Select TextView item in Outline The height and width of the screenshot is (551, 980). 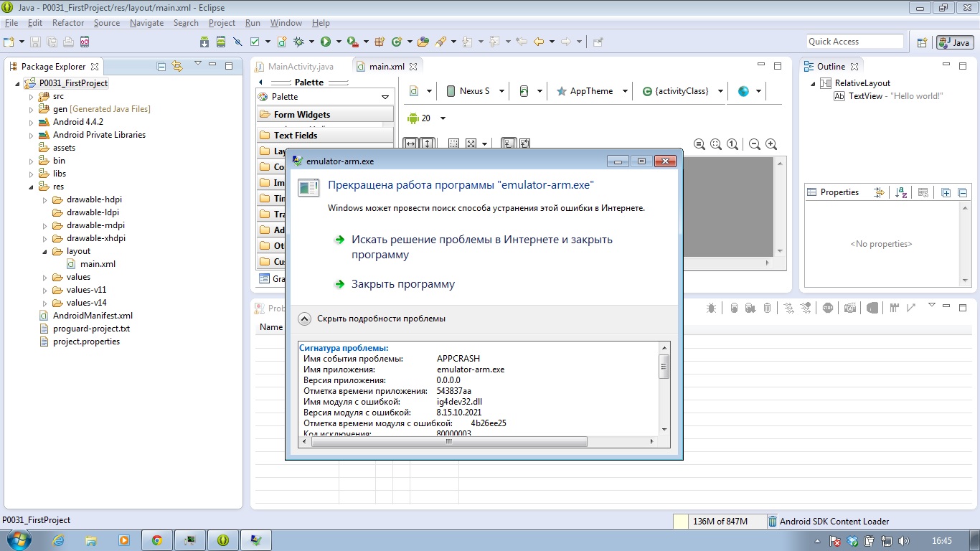[888, 96]
